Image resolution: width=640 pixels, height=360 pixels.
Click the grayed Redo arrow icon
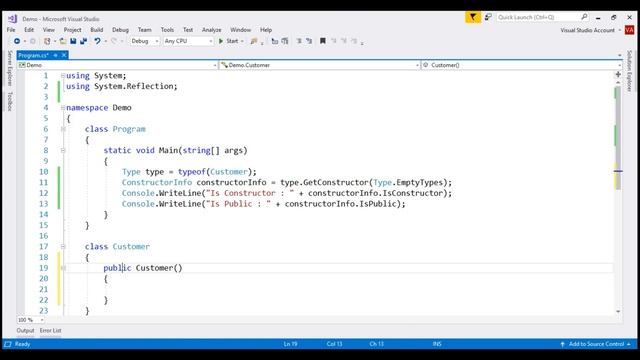click(114, 41)
